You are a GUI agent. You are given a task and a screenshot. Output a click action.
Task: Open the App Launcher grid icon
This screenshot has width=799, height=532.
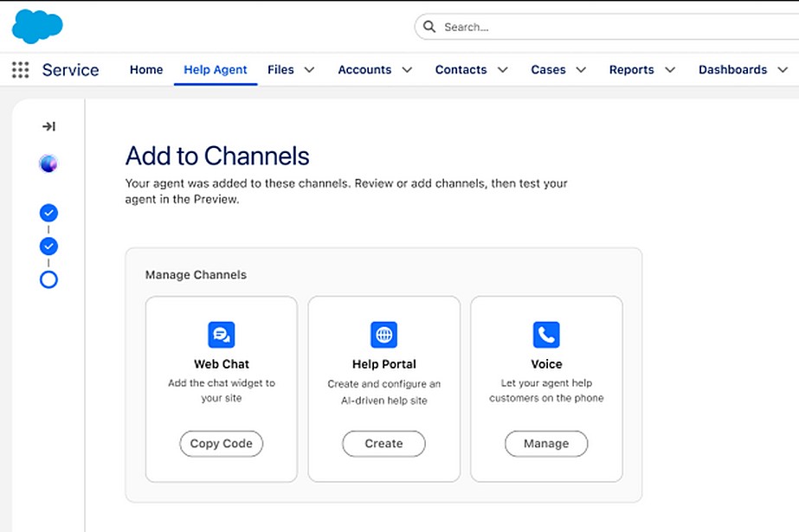click(21, 70)
